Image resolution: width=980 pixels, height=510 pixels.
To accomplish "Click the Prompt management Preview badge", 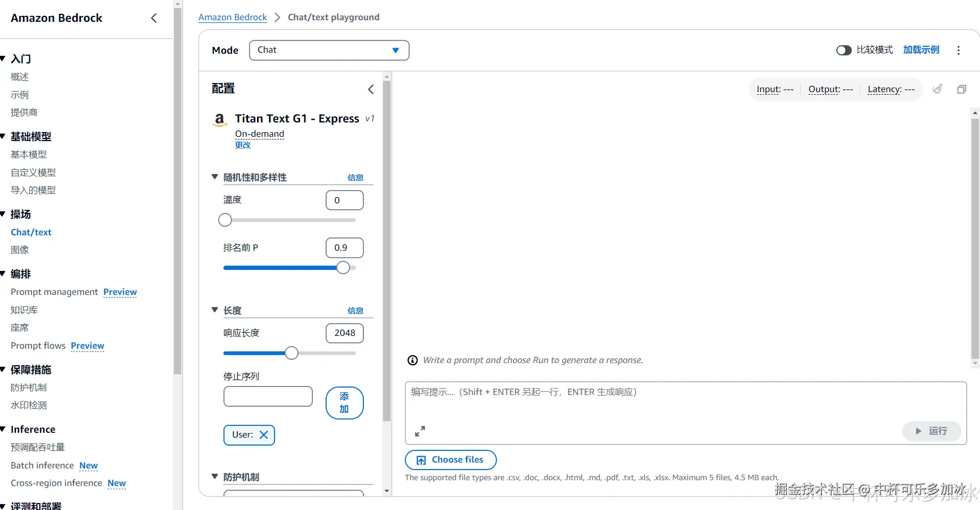I will pyautogui.click(x=120, y=292).
